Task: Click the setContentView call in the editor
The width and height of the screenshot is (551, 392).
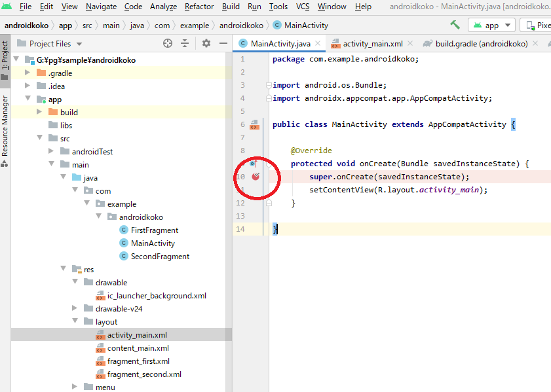Action: point(398,190)
